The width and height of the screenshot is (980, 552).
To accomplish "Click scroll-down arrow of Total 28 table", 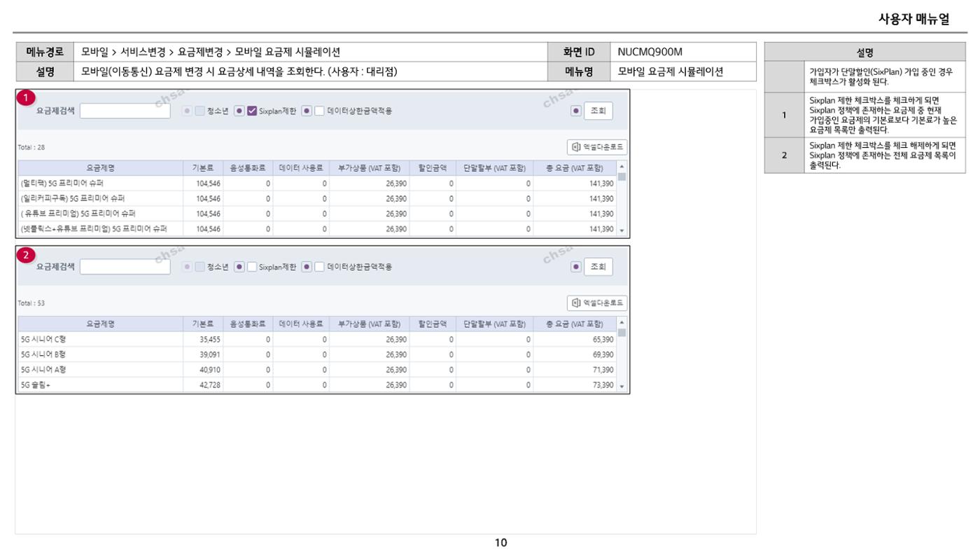I will click(x=622, y=230).
